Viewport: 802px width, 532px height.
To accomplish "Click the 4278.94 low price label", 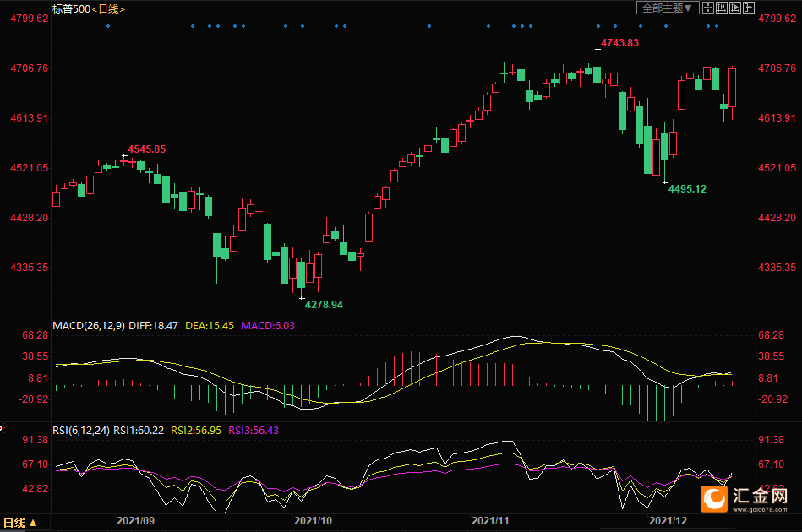I will pyautogui.click(x=324, y=305).
